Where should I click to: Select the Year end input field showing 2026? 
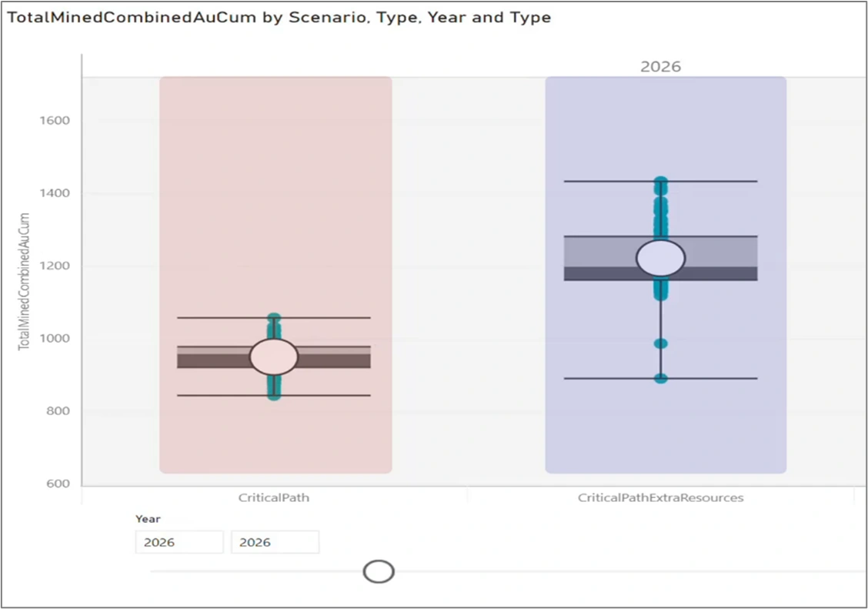(x=275, y=542)
